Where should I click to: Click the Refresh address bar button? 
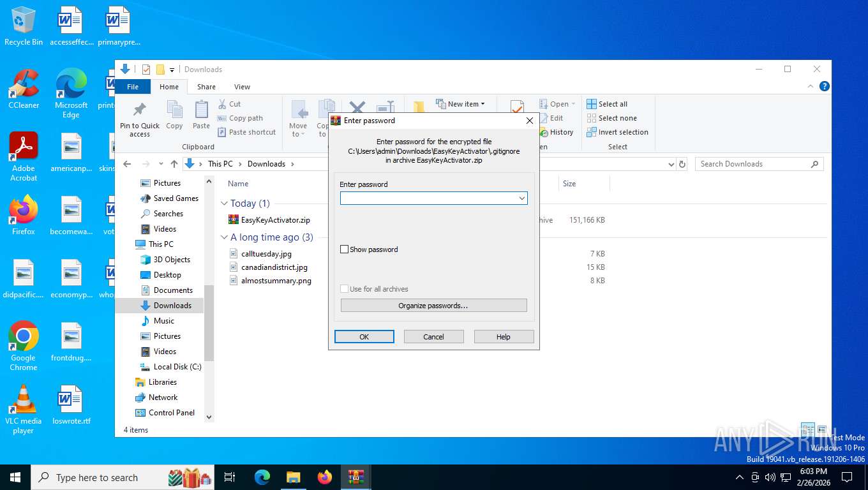pyautogui.click(x=682, y=164)
